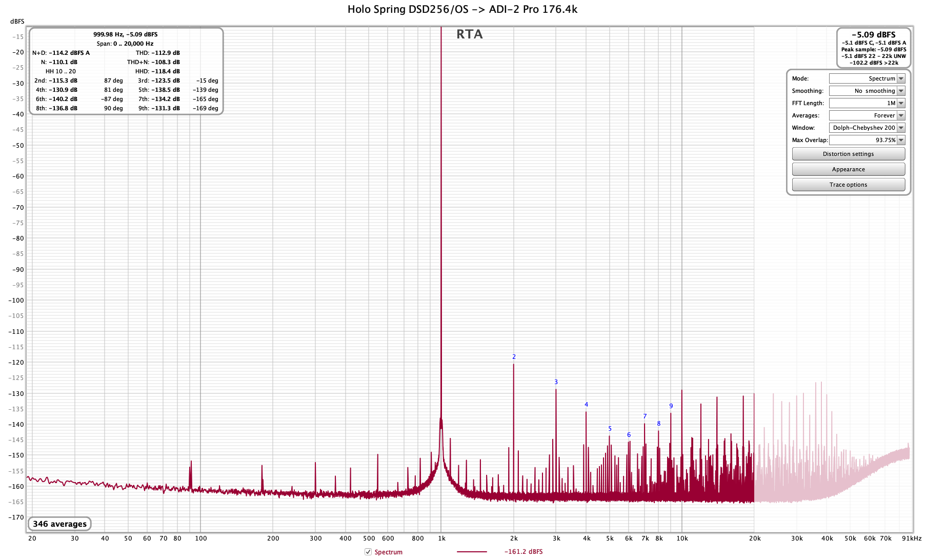Click the -5.09 dBFS level readout
The height and width of the screenshot is (560, 926).
[x=873, y=35]
